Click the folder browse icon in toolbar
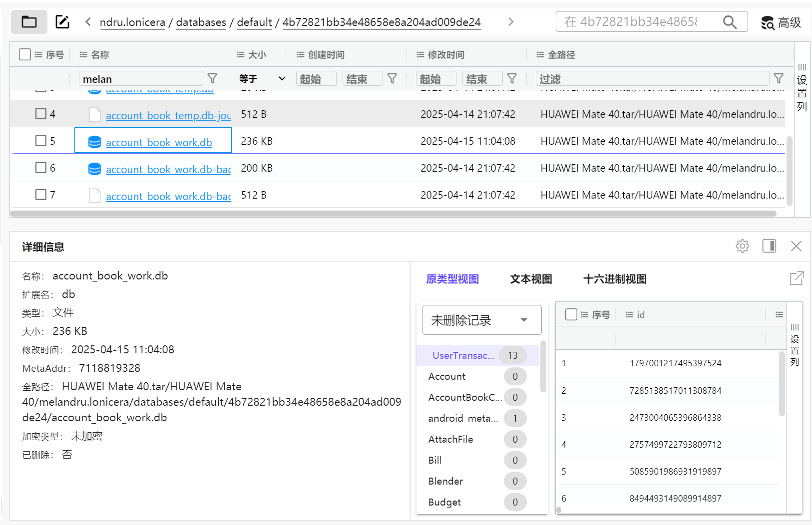 (x=29, y=22)
